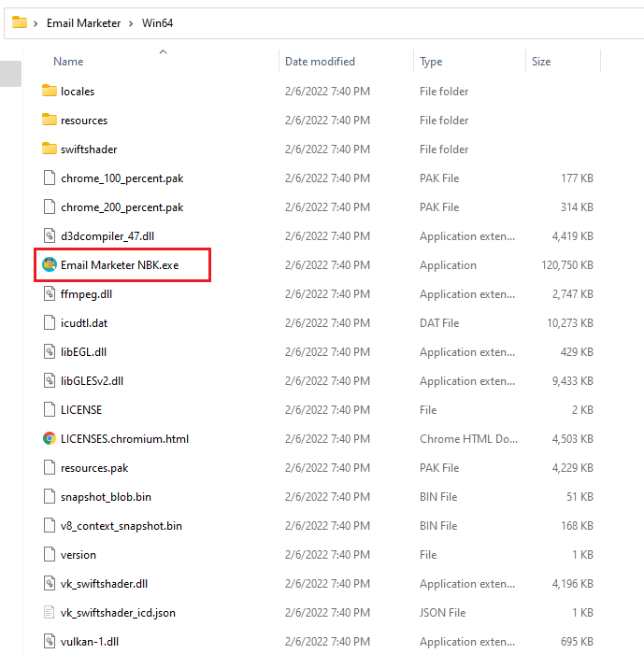Click the resources.pak file icon
This screenshot has height=654, width=644.
[50, 467]
